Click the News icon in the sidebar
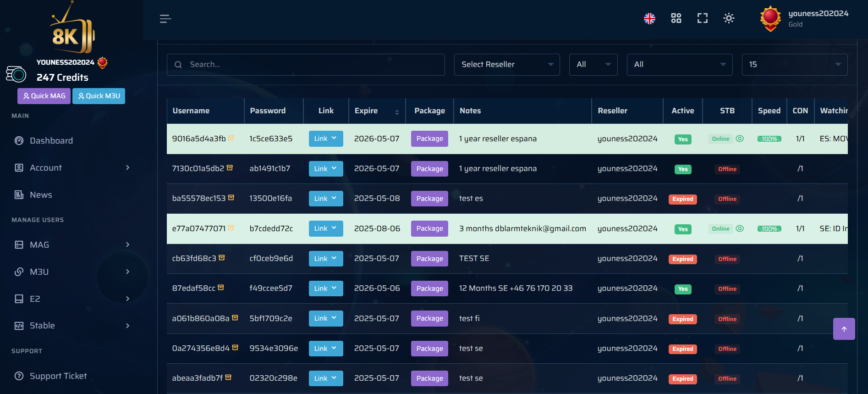 [x=19, y=195]
